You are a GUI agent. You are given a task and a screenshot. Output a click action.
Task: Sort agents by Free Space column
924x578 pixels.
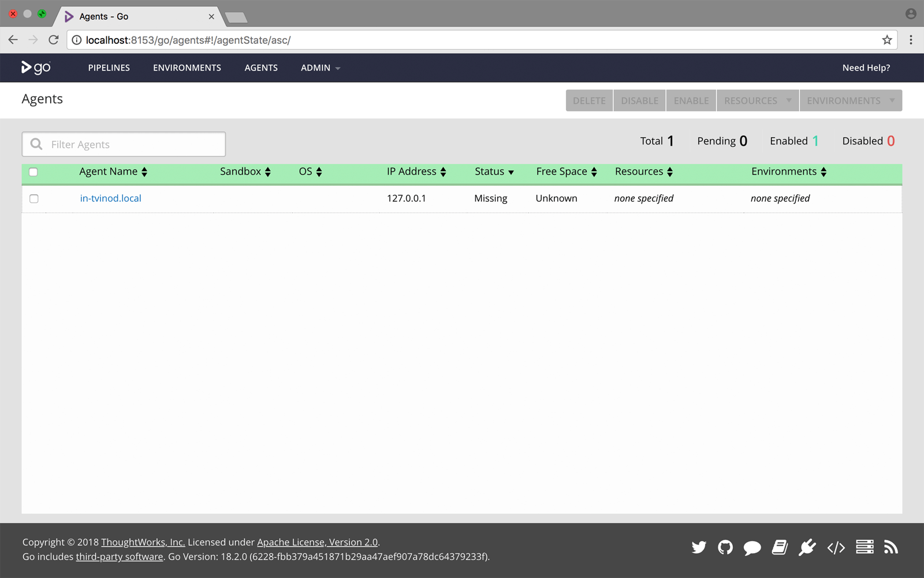(x=567, y=172)
